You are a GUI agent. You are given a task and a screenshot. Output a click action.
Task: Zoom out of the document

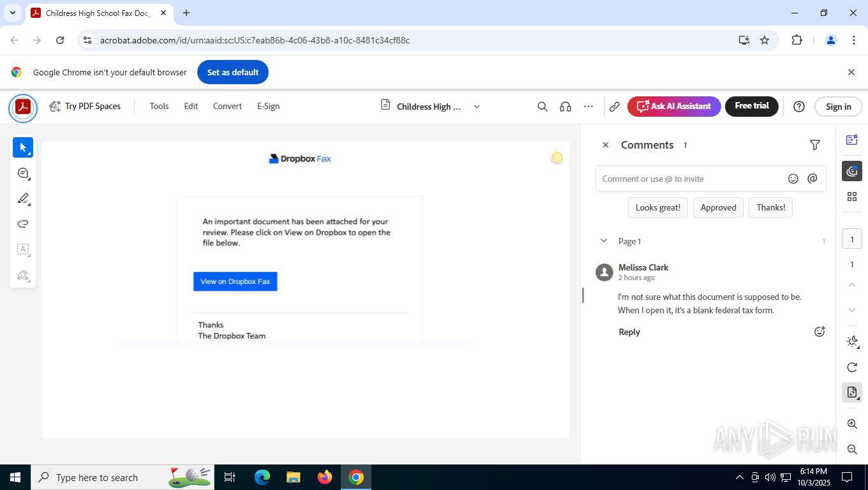click(852, 450)
